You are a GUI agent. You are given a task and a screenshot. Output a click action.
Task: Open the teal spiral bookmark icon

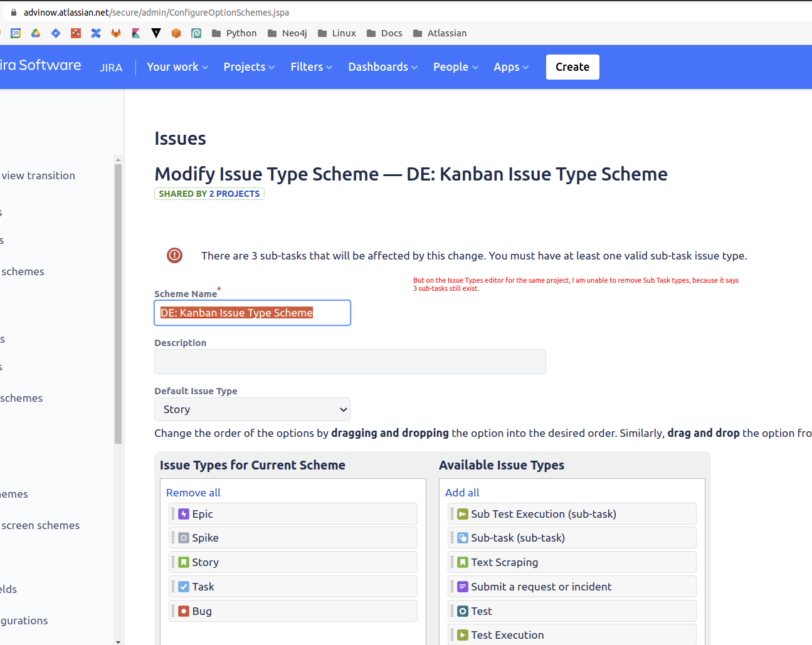196,33
